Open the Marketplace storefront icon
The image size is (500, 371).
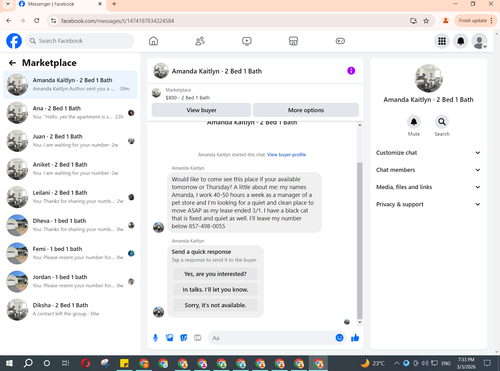coord(293,41)
